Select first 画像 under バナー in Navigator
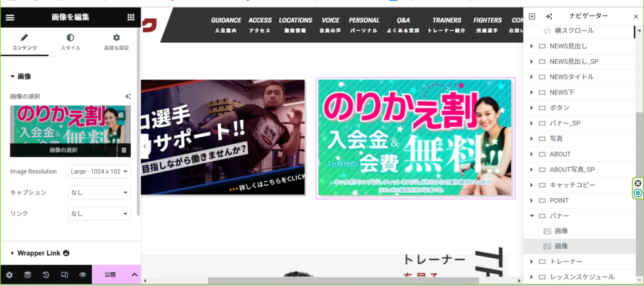 click(x=579, y=231)
